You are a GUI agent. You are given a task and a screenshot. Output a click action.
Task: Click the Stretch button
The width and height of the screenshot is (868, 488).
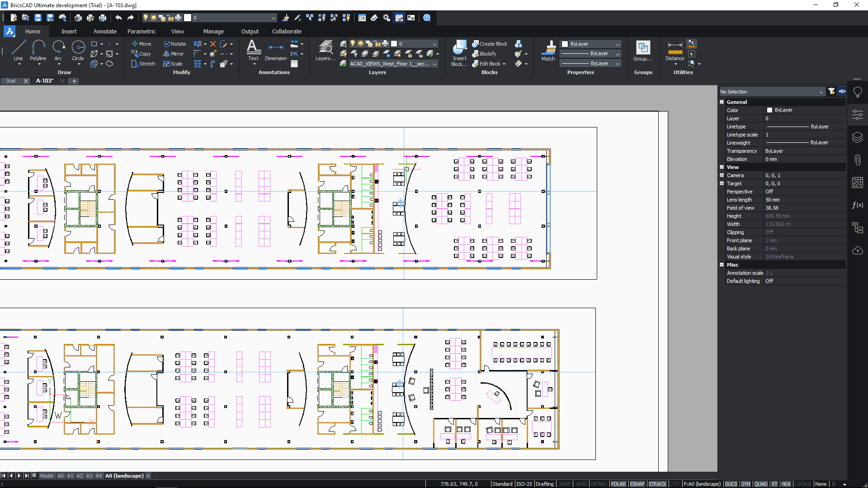pyautogui.click(x=143, y=64)
